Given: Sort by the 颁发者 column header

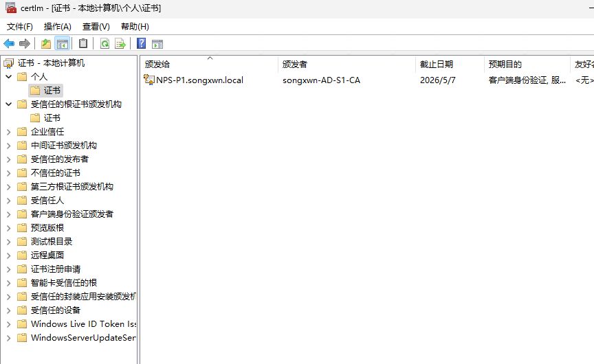Looking at the screenshot, I should click(x=295, y=64).
